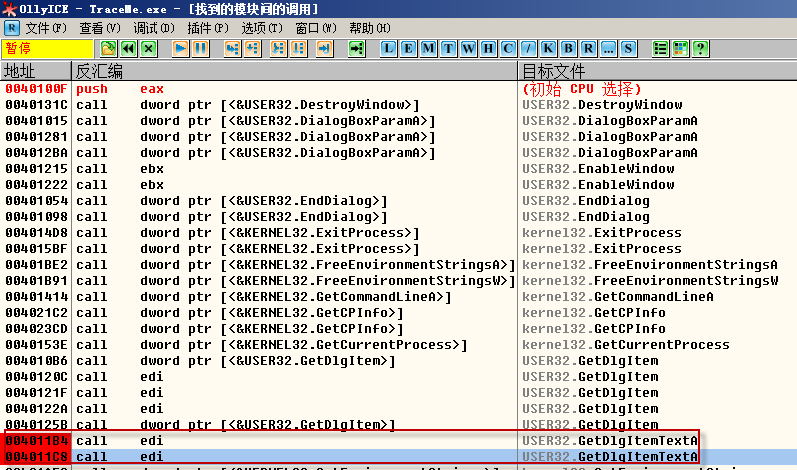Select the GetCommandLineA call at 00401414

(x=398, y=297)
